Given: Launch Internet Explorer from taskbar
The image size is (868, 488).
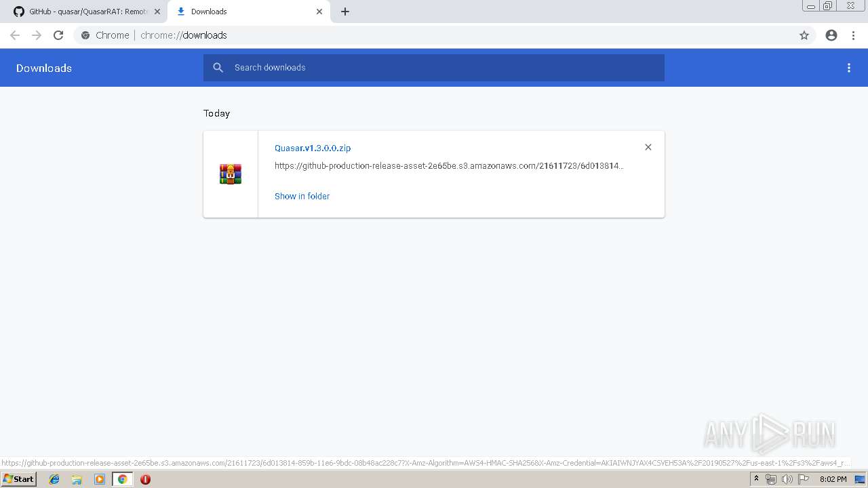Looking at the screenshot, I should tap(55, 479).
